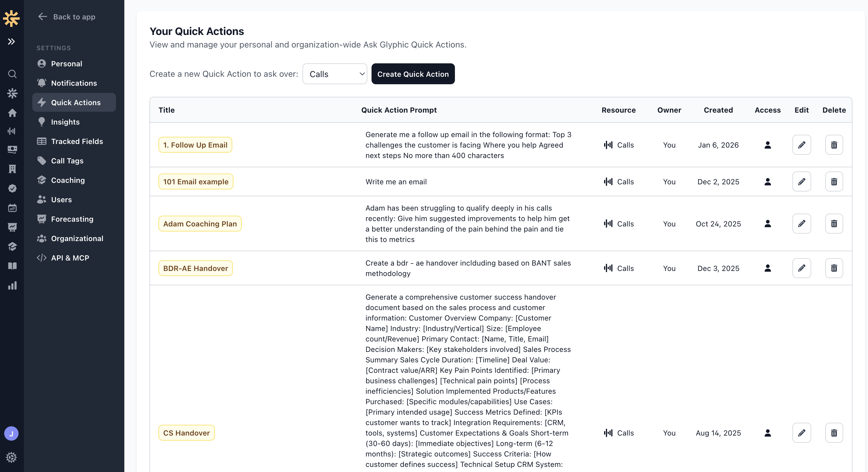Open Forecasting settings
868x472 pixels.
74,219
